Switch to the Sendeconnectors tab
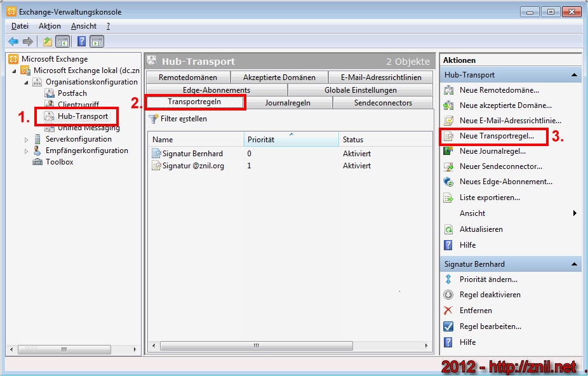 383,103
